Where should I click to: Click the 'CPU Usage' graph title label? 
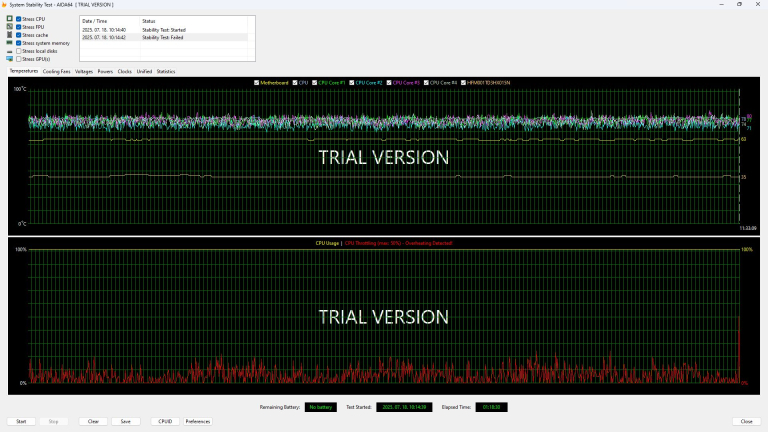pos(327,243)
